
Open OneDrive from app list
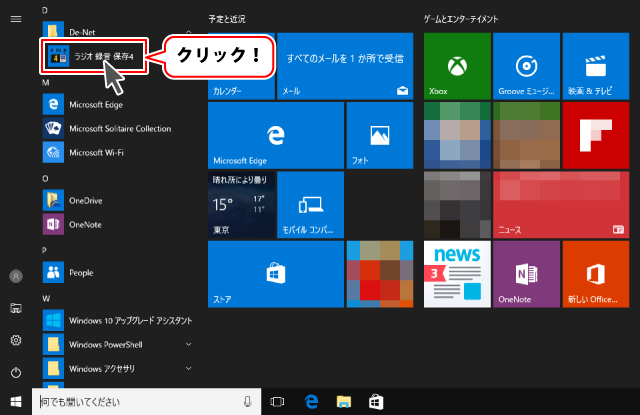point(118,200)
